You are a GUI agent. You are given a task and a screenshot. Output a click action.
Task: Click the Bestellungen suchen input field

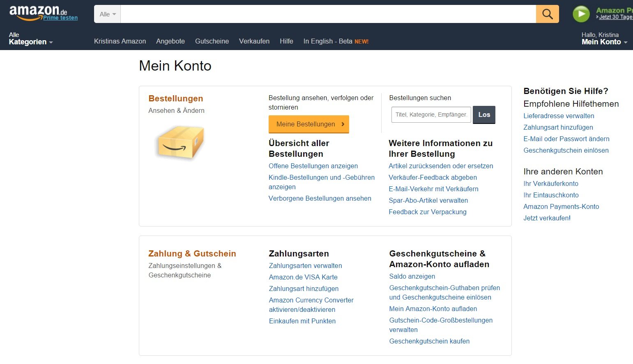pyautogui.click(x=431, y=114)
